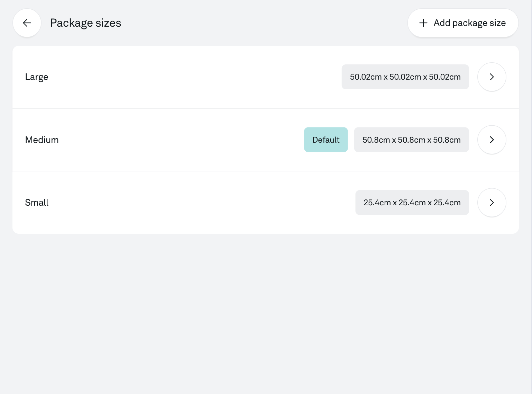
Task: Click the 50.02cm dimensions badge for Large
Action: (405, 77)
